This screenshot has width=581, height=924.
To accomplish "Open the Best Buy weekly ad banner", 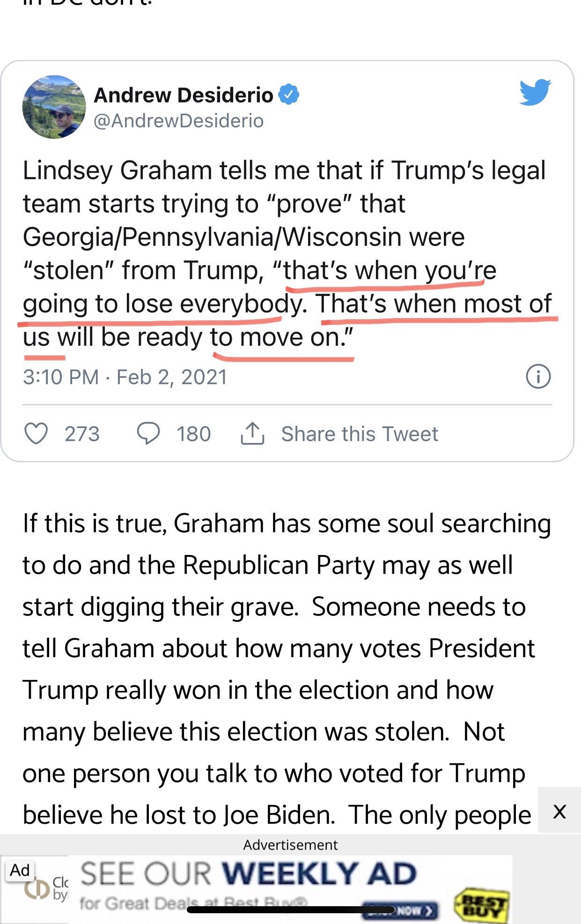I will pos(290,889).
